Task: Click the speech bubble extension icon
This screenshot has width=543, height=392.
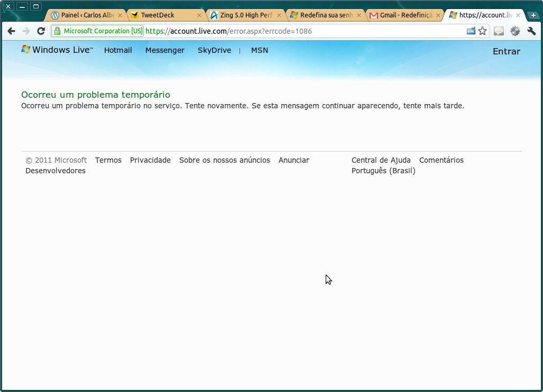Action: 499,31
